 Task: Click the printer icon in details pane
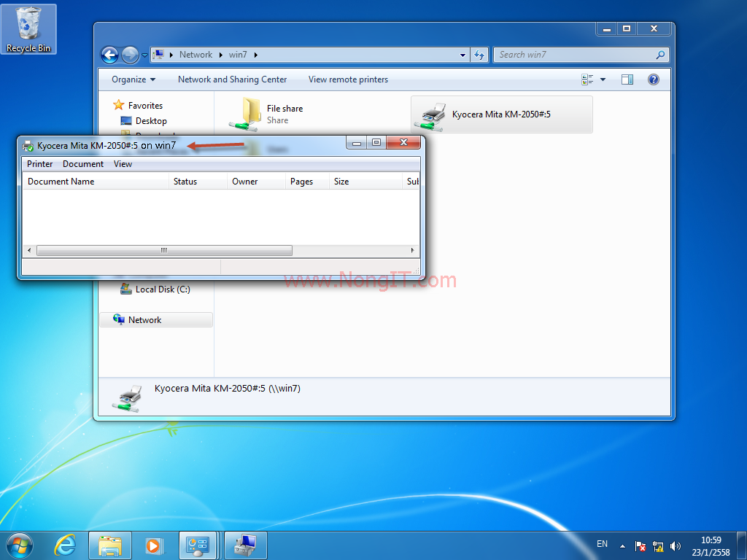pos(127,398)
